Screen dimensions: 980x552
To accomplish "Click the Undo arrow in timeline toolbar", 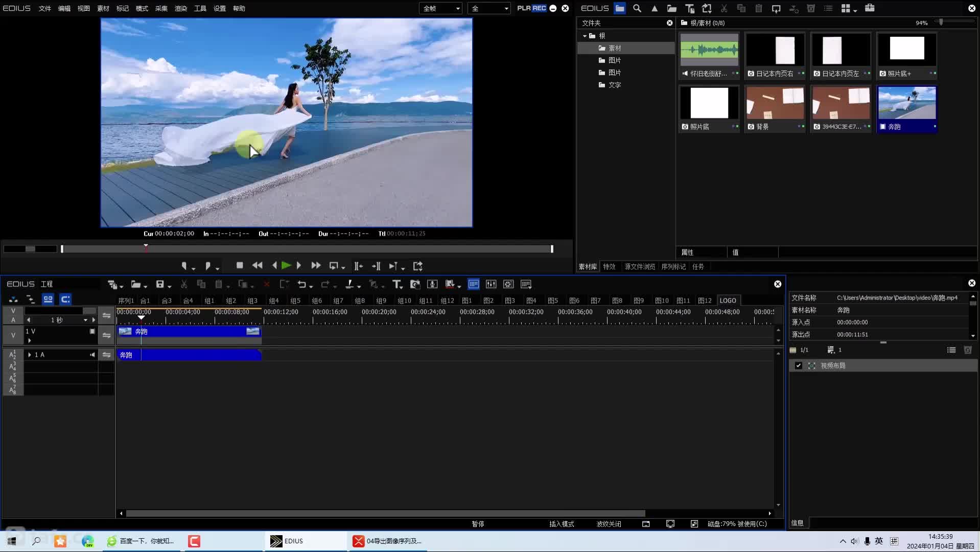I will (301, 284).
